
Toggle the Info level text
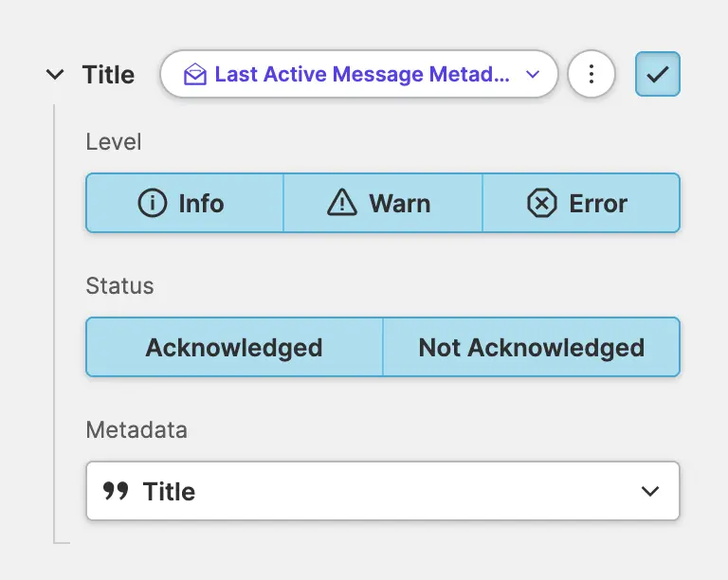pos(201,203)
